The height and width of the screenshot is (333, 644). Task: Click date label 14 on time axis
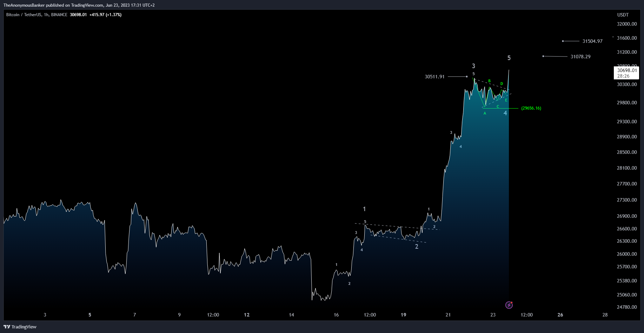(291, 315)
